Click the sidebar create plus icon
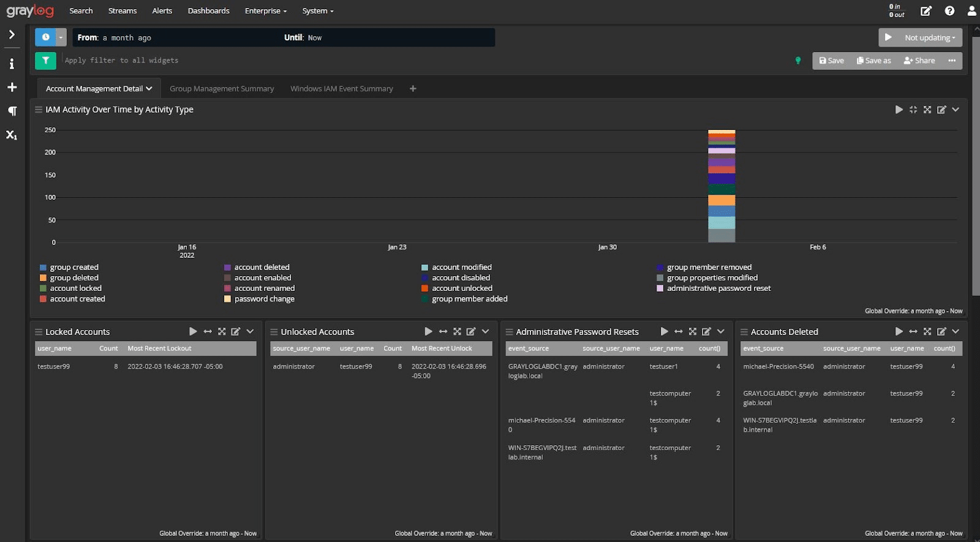The image size is (980, 542). pyautogui.click(x=12, y=88)
